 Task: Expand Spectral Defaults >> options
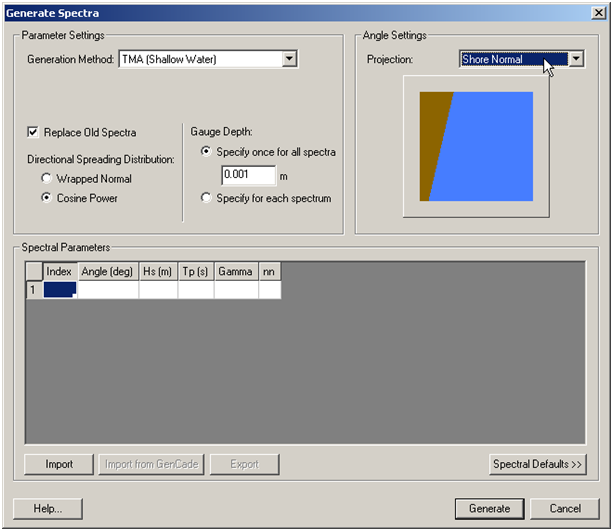tap(538, 464)
